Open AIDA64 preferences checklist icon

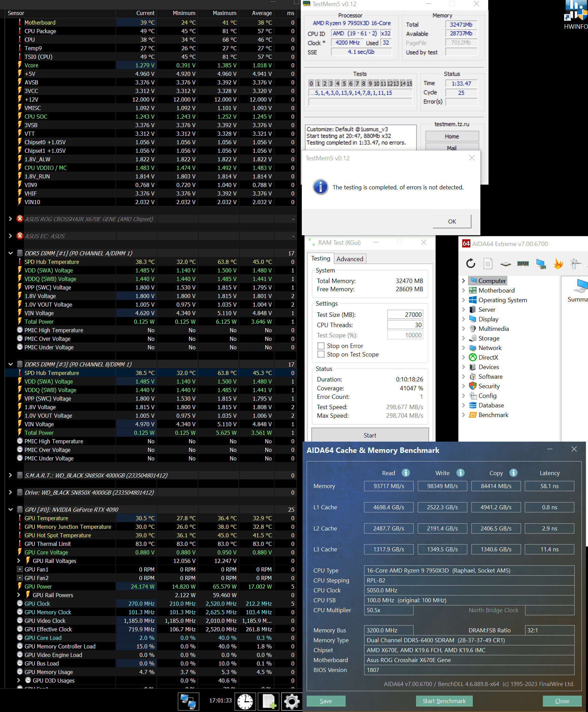(x=576, y=264)
